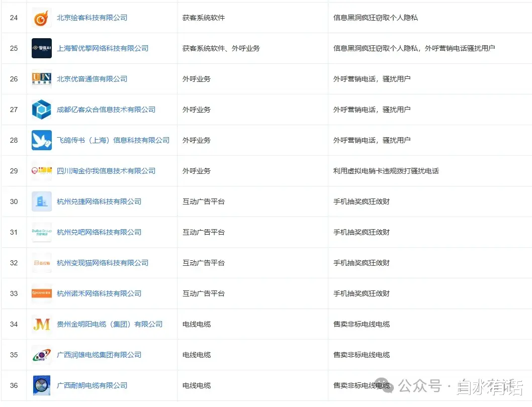Click 利用虚拟电销卡违规拨打骚扰电话 text

click(386, 171)
